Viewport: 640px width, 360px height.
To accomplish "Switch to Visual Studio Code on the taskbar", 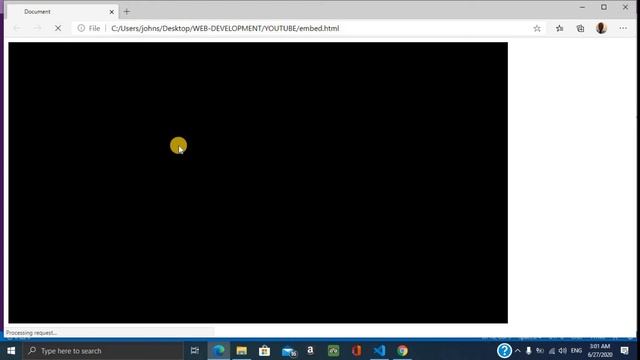I will pyautogui.click(x=379, y=351).
